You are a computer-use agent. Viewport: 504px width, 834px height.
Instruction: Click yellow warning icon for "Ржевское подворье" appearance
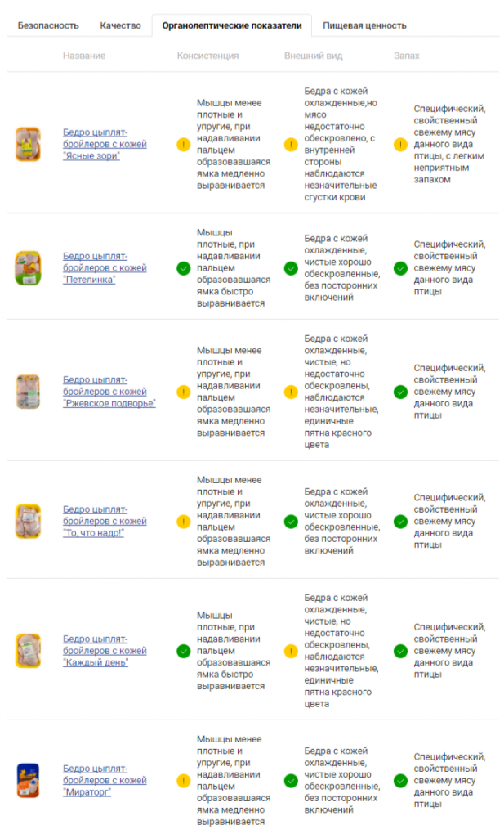[x=291, y=392]
